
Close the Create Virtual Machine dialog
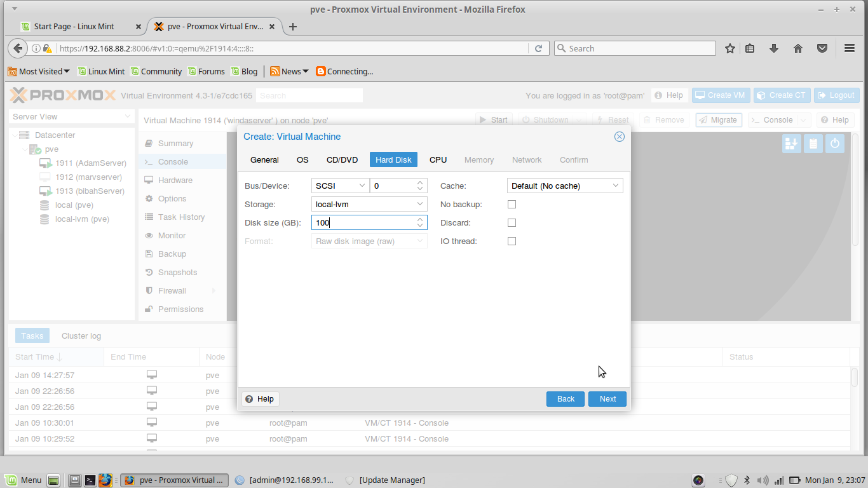[620, 137]
